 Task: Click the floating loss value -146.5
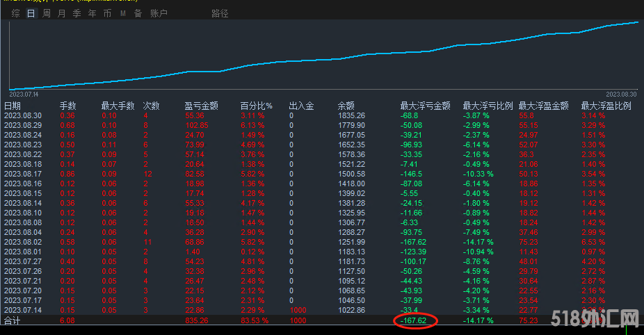tap(412, 174)
